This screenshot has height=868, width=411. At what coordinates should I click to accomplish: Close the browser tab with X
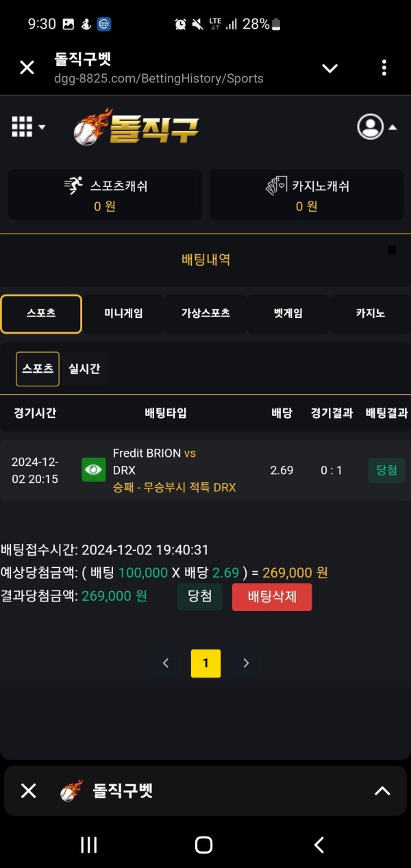pos(27,68)
